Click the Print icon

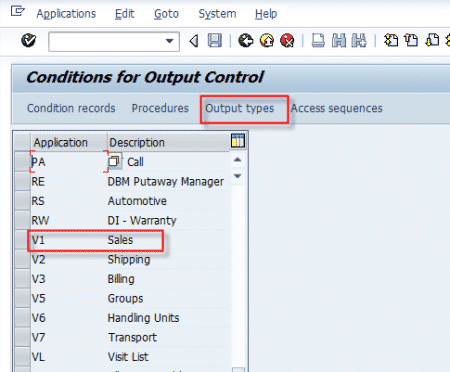[x=318, y=41]
